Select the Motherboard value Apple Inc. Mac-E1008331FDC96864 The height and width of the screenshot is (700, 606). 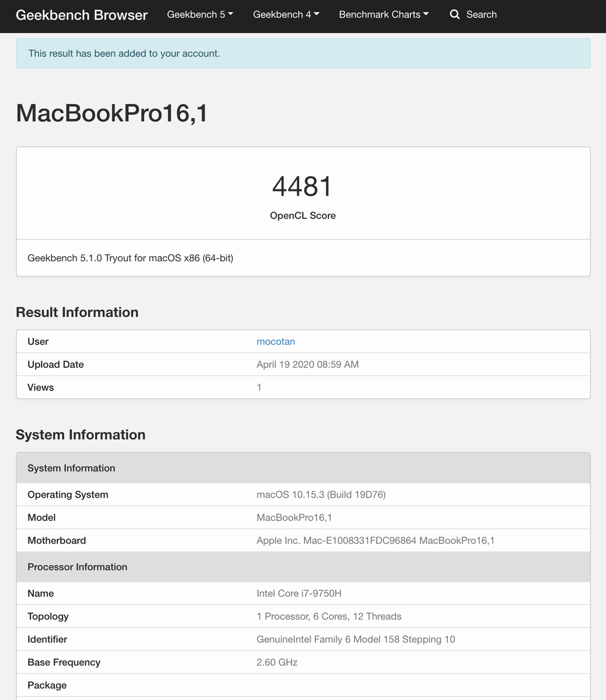click(375, 541)
